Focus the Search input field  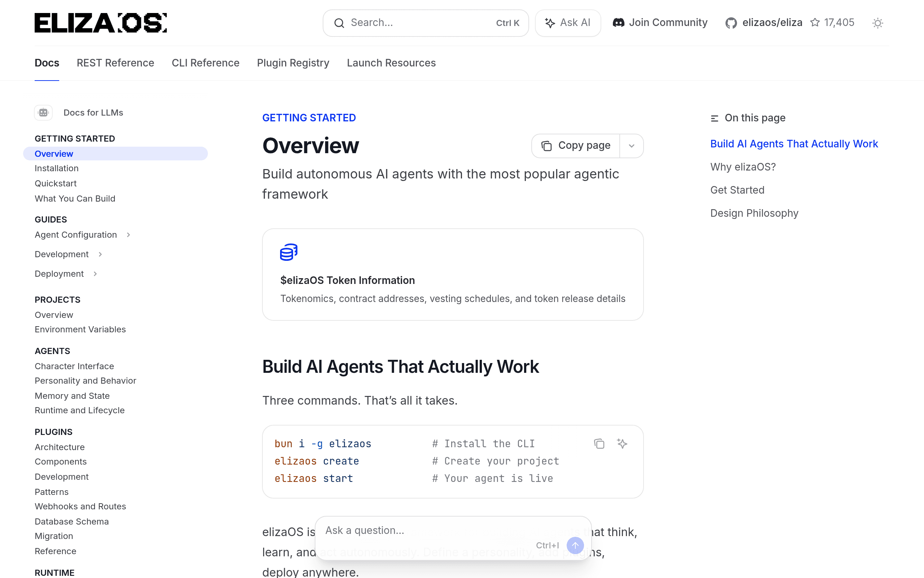click(426, 23)
